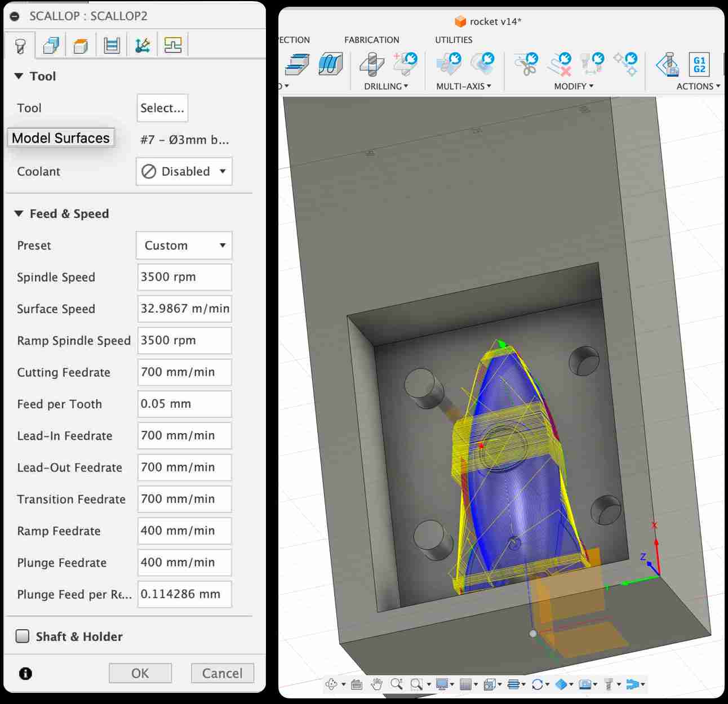Edit the Lead-Out Feedrate field
The width and height of the screenshot is (728, 704).
tap(184, 467)
